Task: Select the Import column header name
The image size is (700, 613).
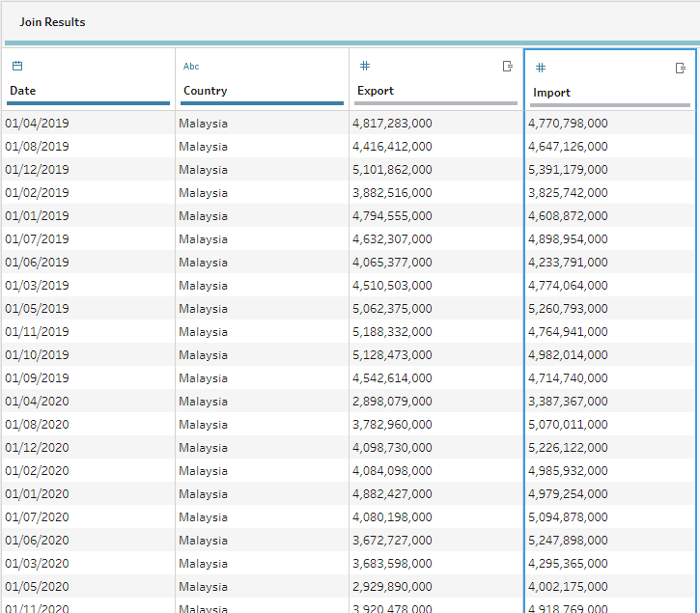Action: point(551,93)
